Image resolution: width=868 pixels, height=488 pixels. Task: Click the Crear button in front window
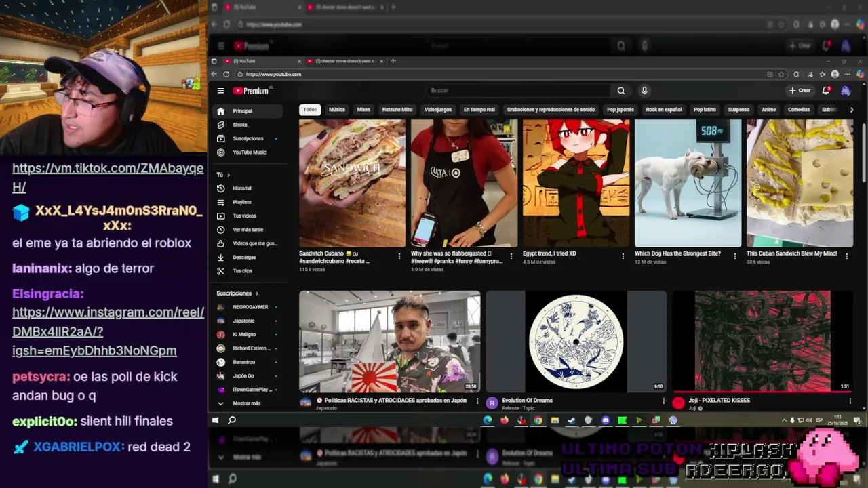pyautogui.click(x=800, y=91)
